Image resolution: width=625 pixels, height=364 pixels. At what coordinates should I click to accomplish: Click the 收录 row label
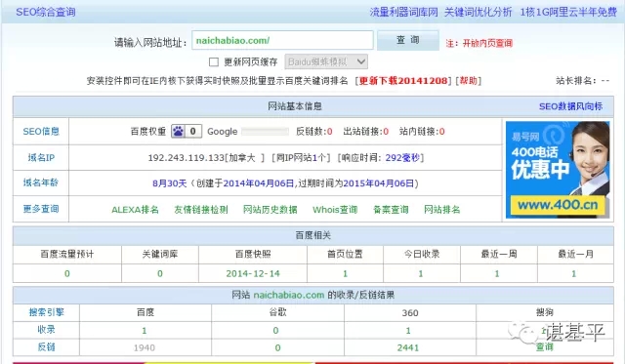(x=46, y=330)
